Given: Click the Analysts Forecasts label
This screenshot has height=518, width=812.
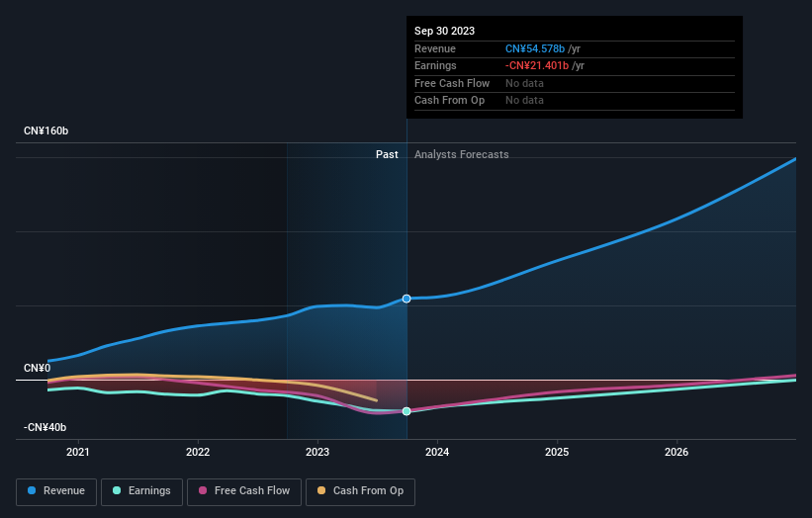Looking at the screenshot, I should tap(462, 154).
